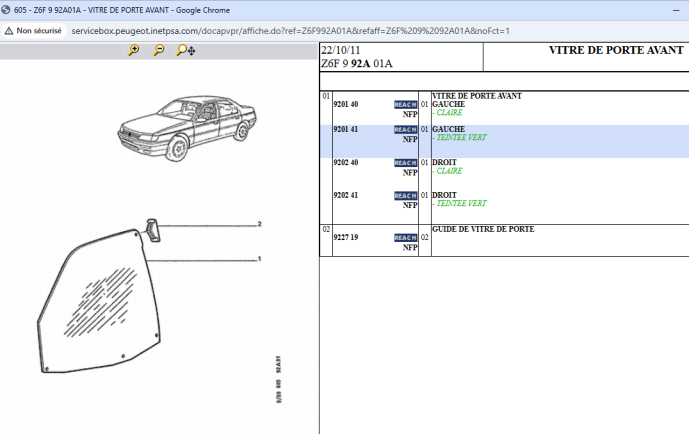Select part number 9201 41
The width and height of the screenshot is (689, 434).
click(x=346, y=130)
